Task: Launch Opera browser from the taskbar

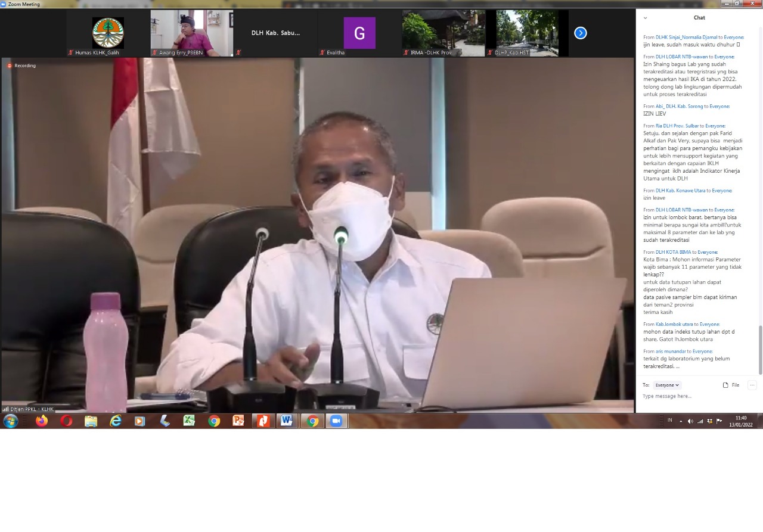Action: 66,421
